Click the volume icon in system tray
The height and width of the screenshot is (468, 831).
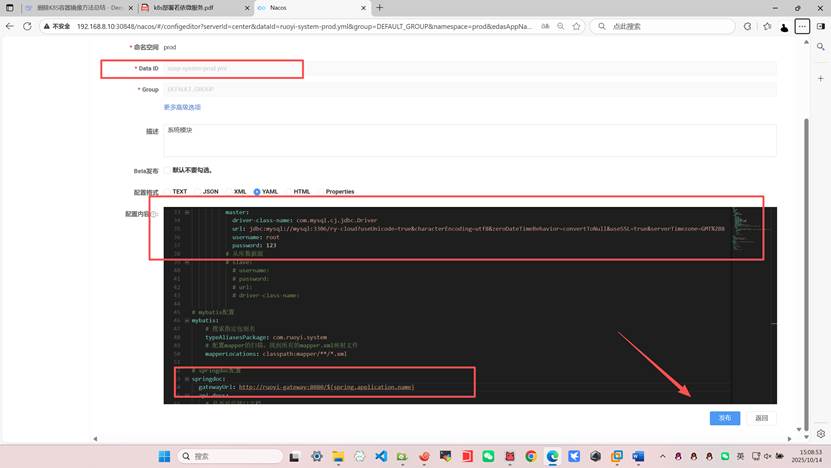(x=767, y=456)
